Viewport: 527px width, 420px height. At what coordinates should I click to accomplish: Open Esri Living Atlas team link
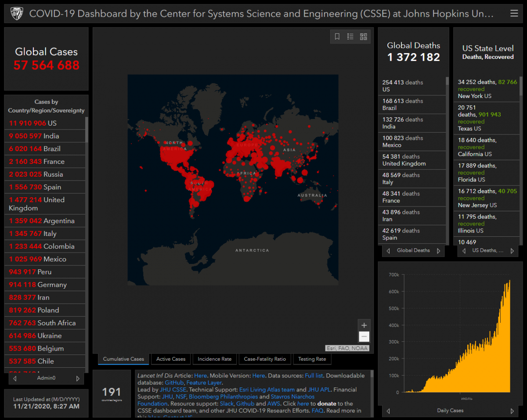pyautogui.click(x=267, y=390)
